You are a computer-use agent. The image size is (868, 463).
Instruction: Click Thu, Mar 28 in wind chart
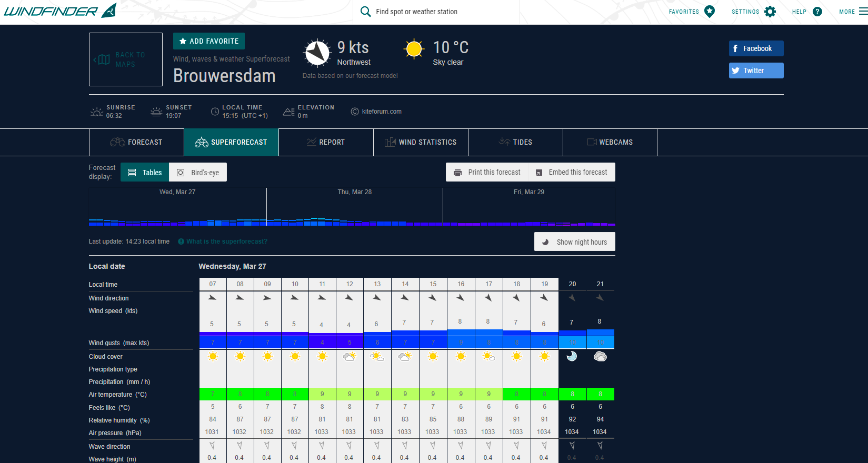[354, 192]
